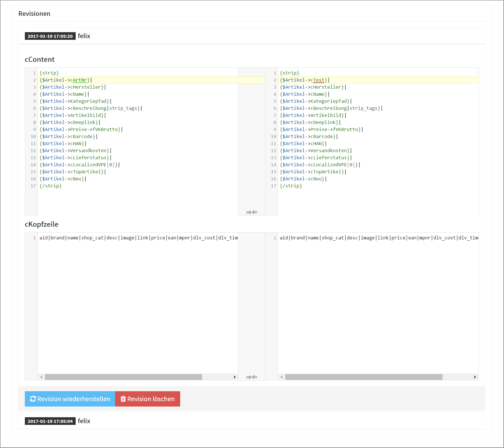This screenshot has width=504, height=448.
Task: Click right scroll arrow in right cKopfzeile pane
Action: (475, 377)
